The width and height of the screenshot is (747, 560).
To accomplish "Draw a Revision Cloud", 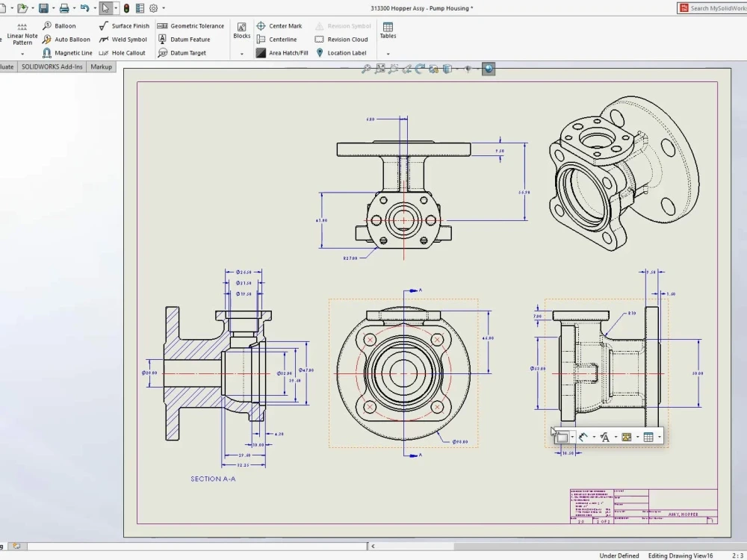I will click(x=341, y=40).
